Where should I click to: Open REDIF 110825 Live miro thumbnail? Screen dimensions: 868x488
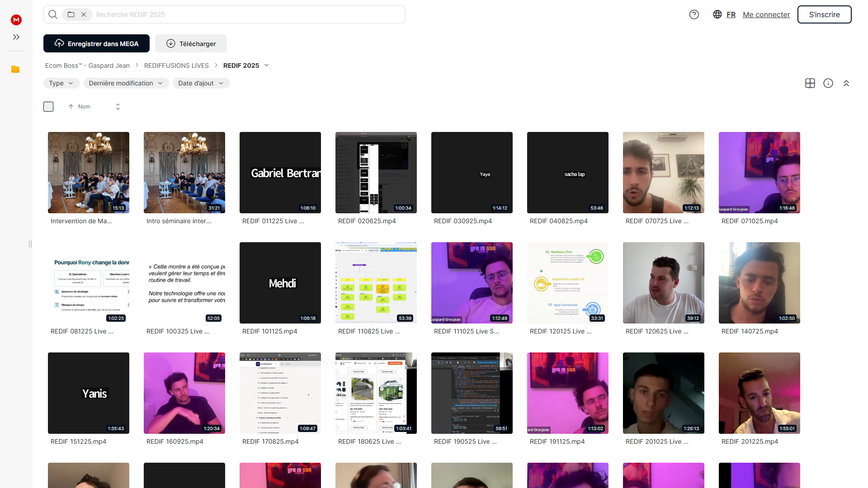point(376,283)
